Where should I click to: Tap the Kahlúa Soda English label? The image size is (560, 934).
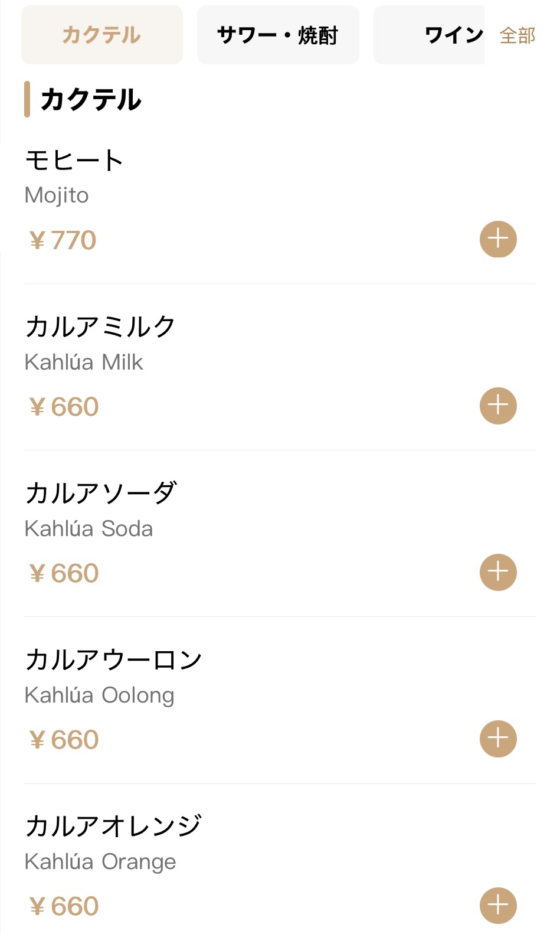pyautogui.click(x=89, y=528)
